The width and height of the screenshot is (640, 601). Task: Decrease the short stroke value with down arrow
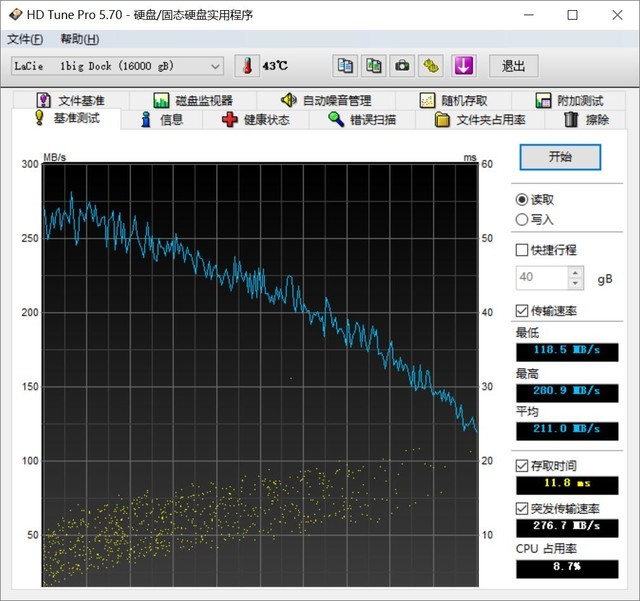point(576,283)
